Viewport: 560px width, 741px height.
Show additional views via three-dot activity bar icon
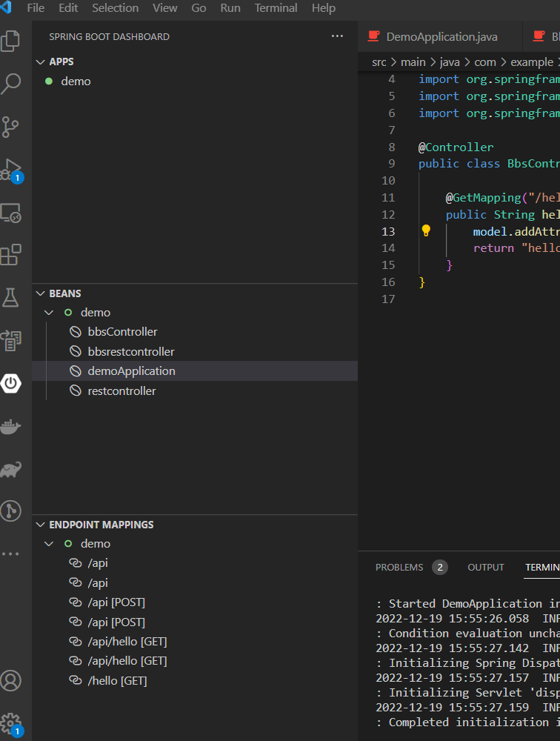(x=10, y=554)
